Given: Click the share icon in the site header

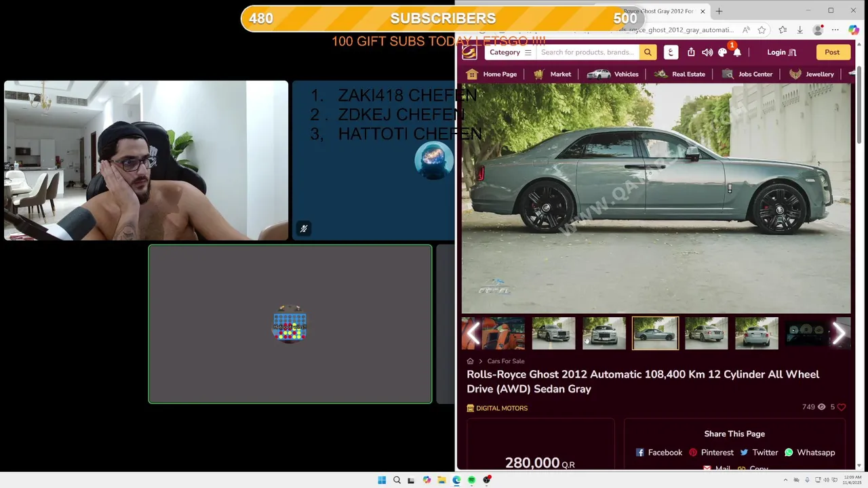Looking at the screenshot, I should tap(691, 52).
